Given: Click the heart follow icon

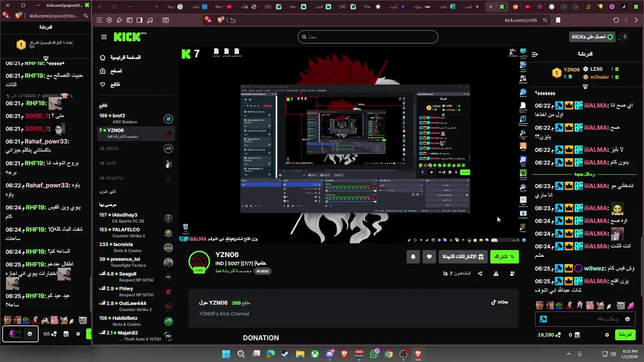Looking at the screenshot, I should click(x=429, y=256).
